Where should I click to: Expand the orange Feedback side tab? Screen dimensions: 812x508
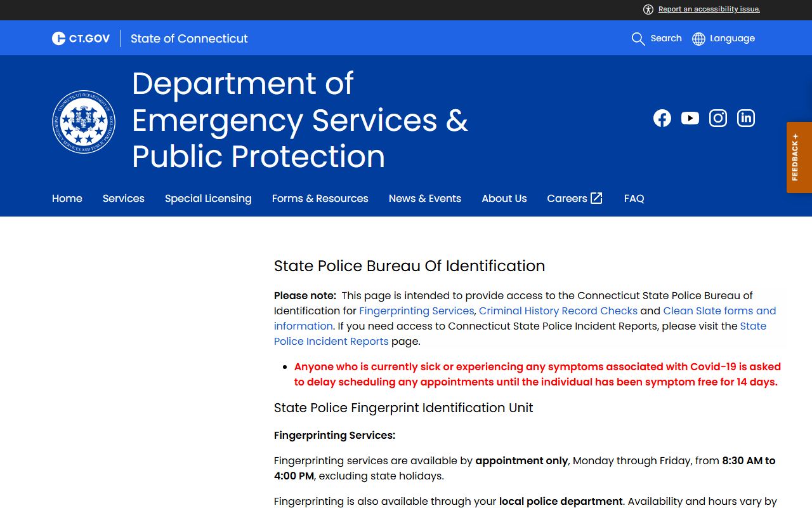pyautogui.click(x=799, y=157)
